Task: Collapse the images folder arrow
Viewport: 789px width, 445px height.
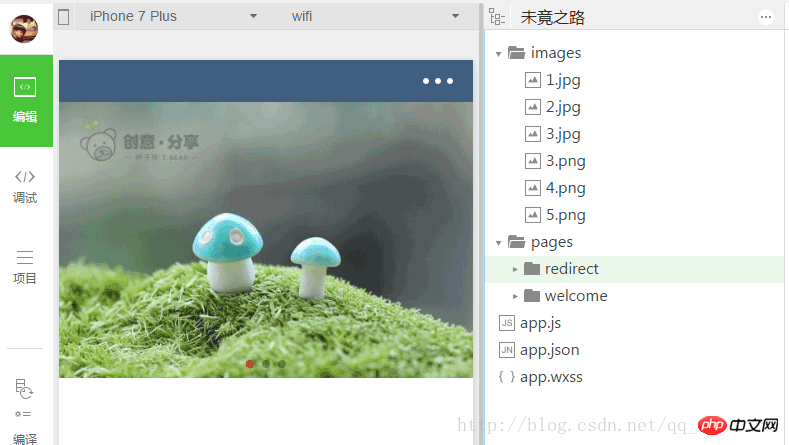Action: click(x=498, y=53)
